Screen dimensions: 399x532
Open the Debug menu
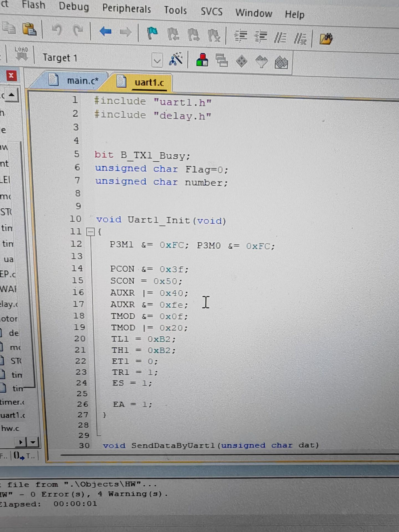pyautogui.click(x=74, y=6)
